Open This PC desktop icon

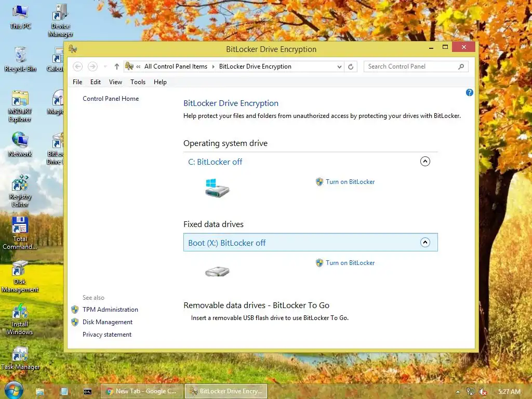[20, 17]
